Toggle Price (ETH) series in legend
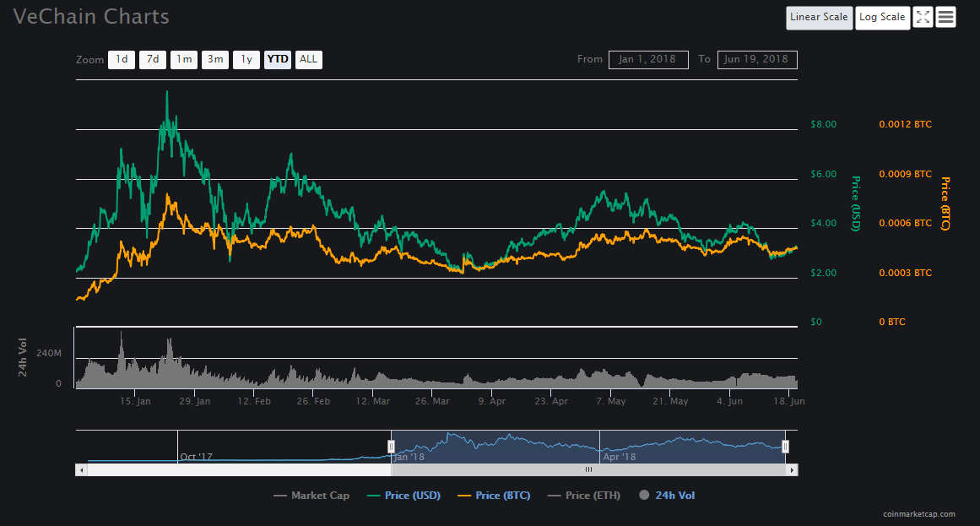980x526 pixels. point(584,496)
